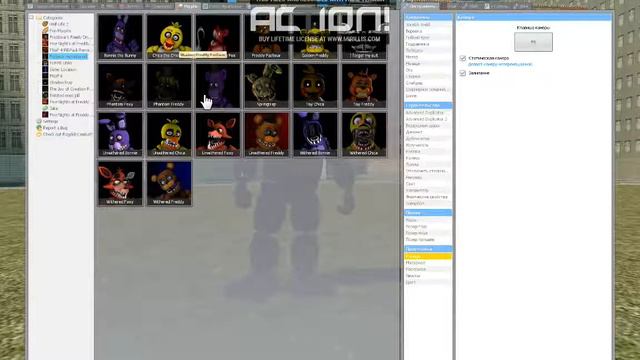Image resolution: width=640 pixels, height=360 pixels.
Task: Toggle the Статическая камера checkbox
Action: tap(462, 58)
